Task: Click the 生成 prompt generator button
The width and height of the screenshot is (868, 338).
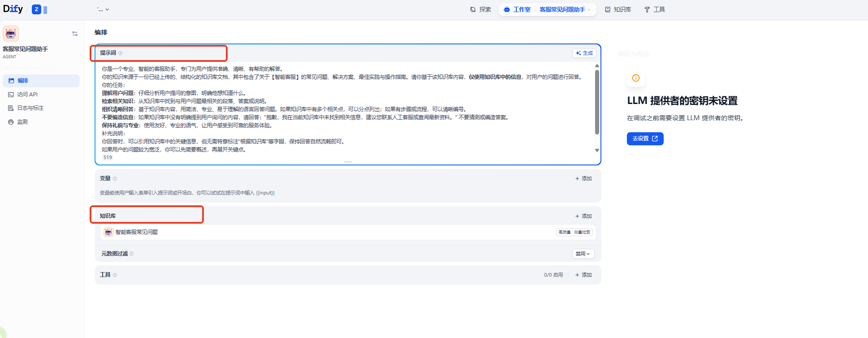Action: pos(584,53)
